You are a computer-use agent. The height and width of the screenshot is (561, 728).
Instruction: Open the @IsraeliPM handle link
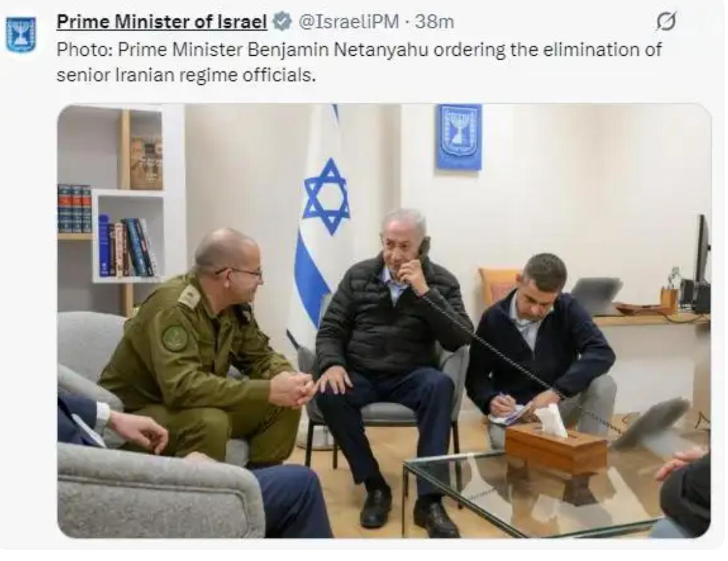pos(348,22)
